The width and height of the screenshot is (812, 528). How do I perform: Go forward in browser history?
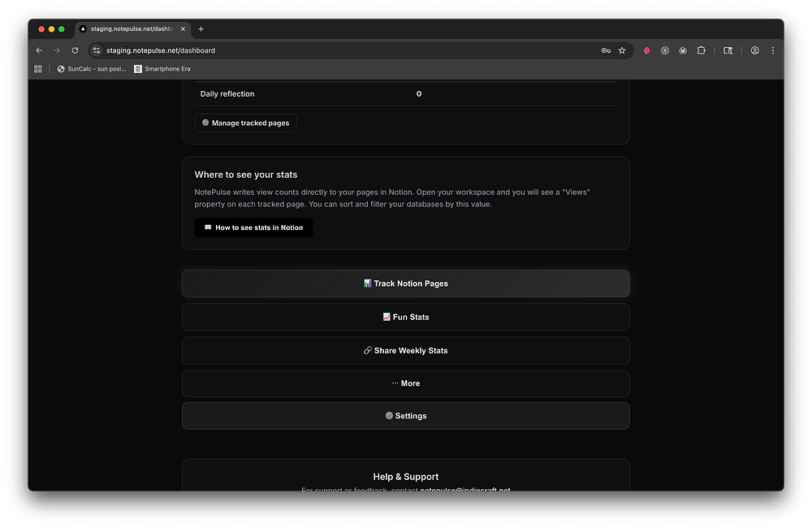57,50
